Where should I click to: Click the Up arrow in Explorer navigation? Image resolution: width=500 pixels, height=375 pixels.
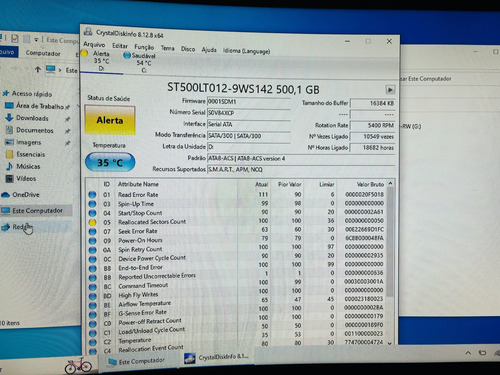(x=38, y=69)
